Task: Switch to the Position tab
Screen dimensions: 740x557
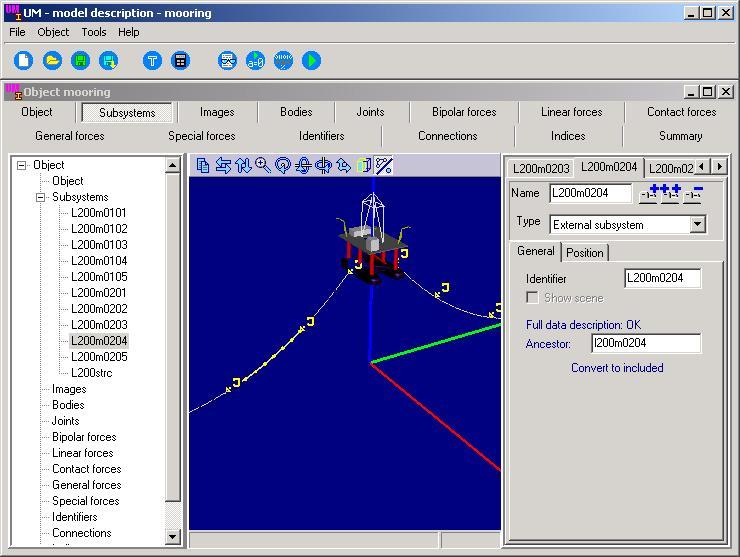Action: (584, 253)
